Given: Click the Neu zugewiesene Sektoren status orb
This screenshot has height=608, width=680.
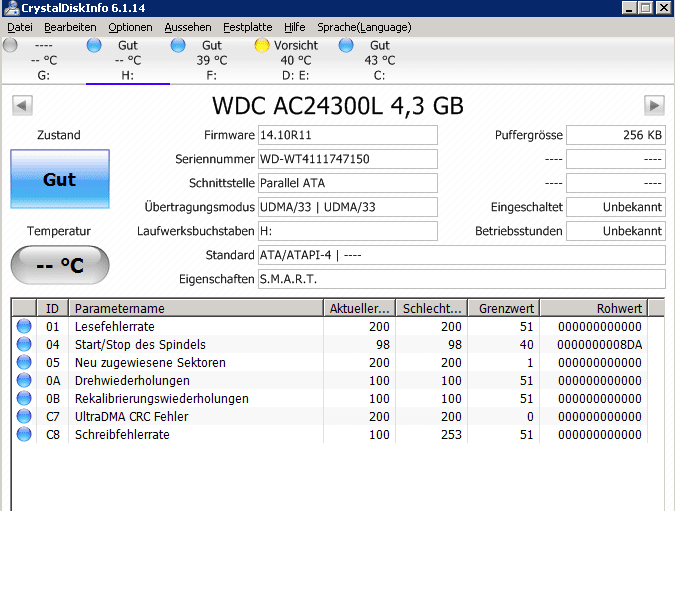Looking at the screenshot, I should pyautogui.click(x=24, y=362).
